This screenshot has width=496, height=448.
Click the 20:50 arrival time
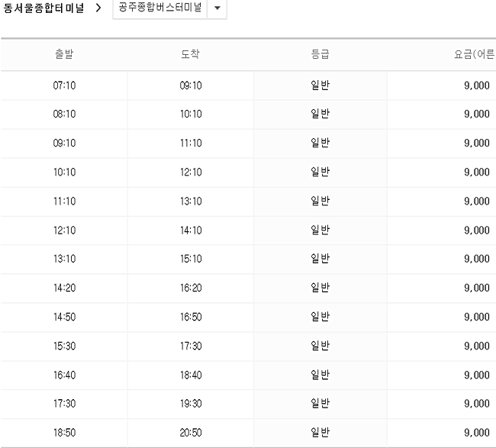click(191, 433)
